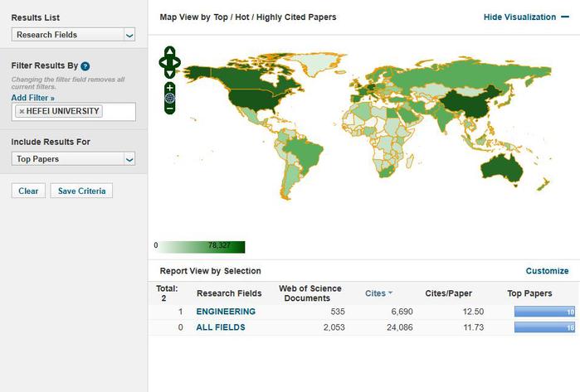Image resolution: width=580 pixels, height=392 pixels.
Task: Click the Save Criteria button
Action: pyautogui.click(x=81, y=191)
